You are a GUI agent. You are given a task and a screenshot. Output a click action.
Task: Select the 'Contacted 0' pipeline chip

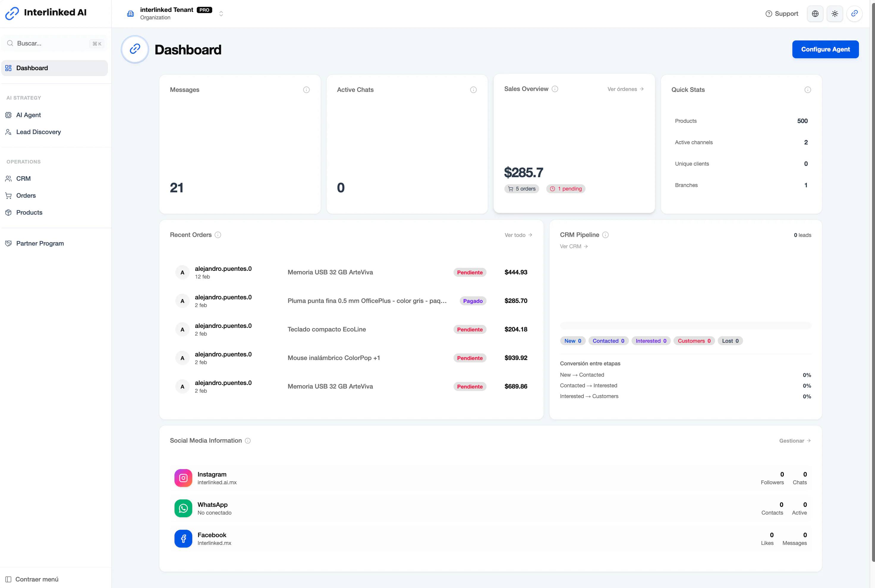coord(608,341)
